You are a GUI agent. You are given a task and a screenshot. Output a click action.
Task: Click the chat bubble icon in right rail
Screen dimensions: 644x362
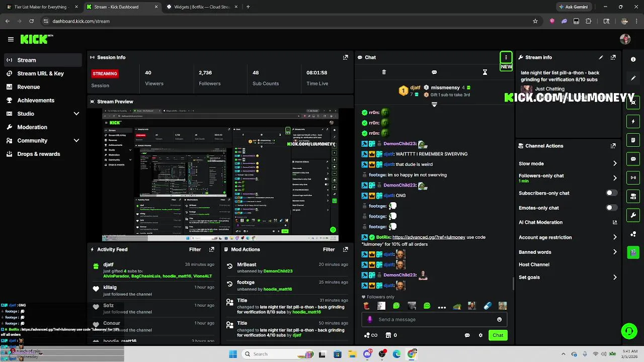pyautogui.click(x=633, y=159)
